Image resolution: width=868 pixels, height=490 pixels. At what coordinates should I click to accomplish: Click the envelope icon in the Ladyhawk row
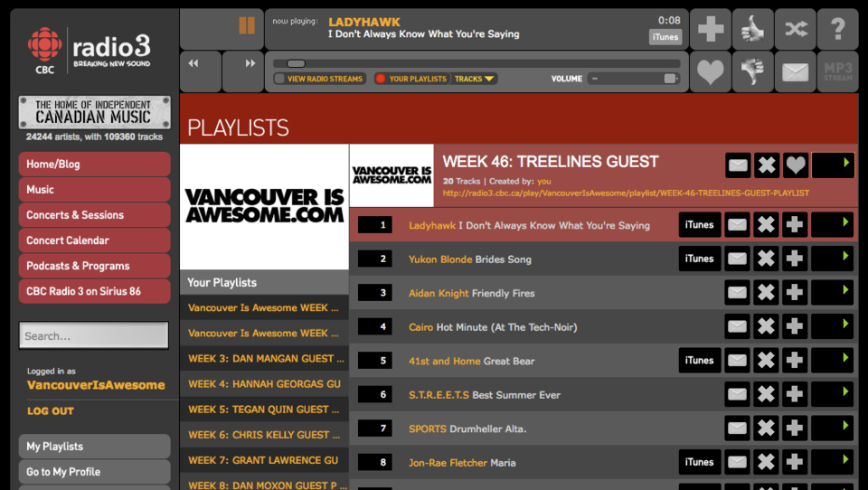pyautogui.click(x=737, y=225)
